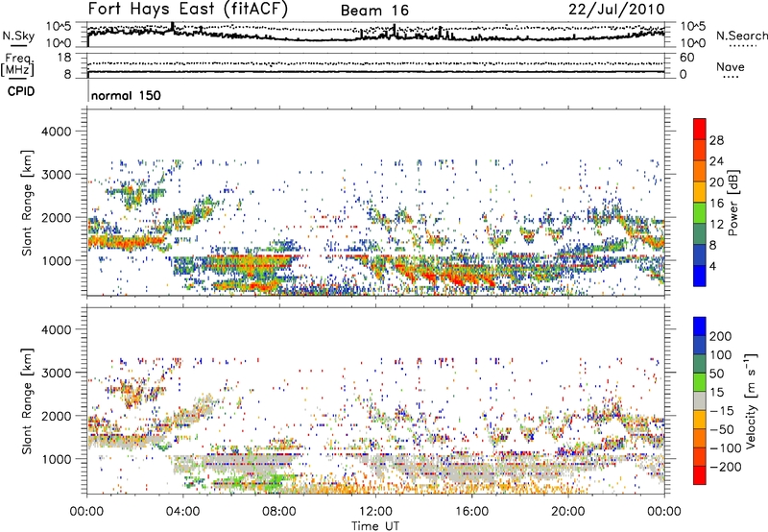Click the 'Beam 16' label
The image size is (768, 532).
pos(374,11)
